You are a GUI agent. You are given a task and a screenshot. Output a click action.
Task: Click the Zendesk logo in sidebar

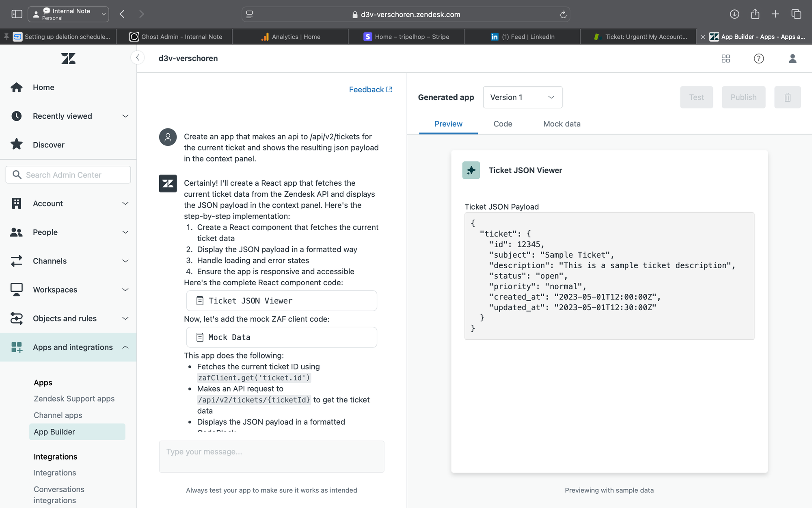[x=68, y=59]
